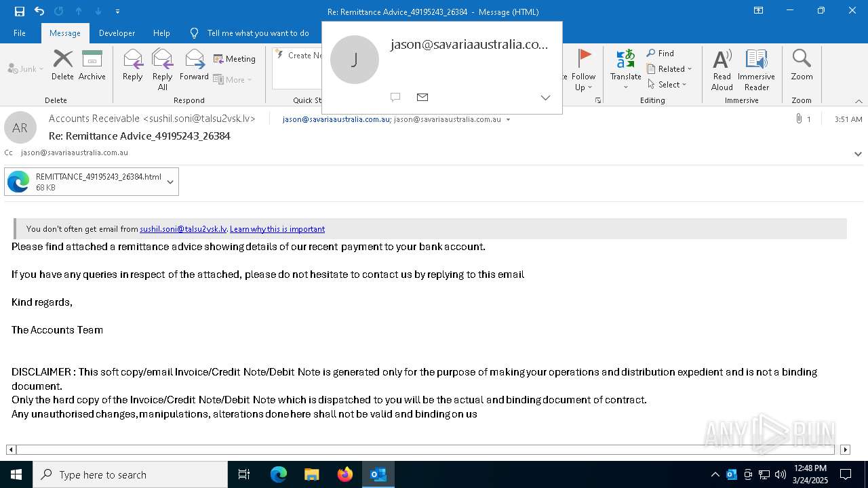Switch to the Message tab

pos(65,33)
